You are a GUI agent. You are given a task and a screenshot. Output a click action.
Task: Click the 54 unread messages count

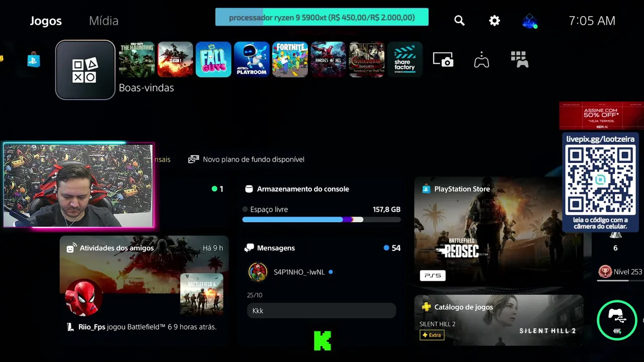click(x=396, y=248)
